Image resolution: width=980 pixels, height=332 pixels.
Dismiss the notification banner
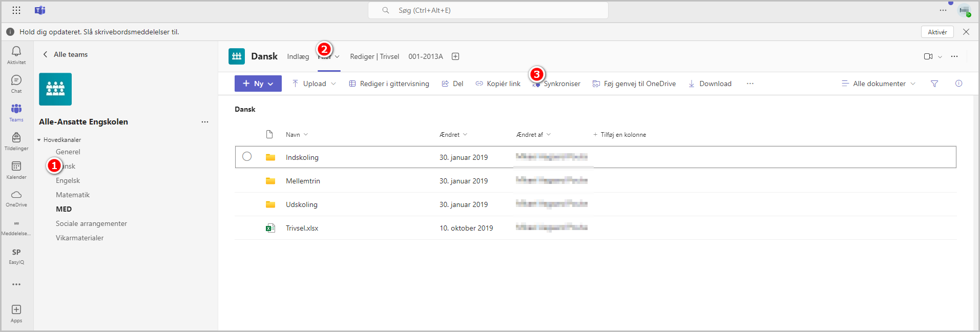(966, 32)
